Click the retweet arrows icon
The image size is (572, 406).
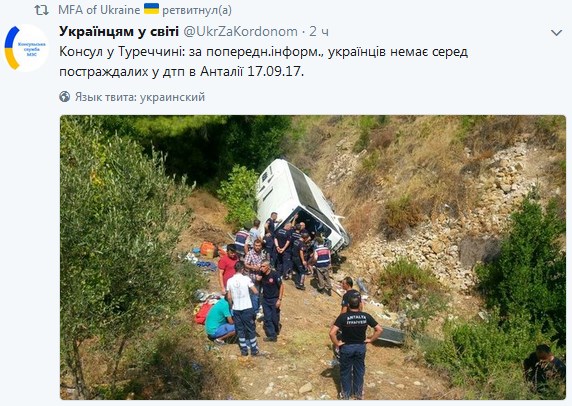coord(42,10)
